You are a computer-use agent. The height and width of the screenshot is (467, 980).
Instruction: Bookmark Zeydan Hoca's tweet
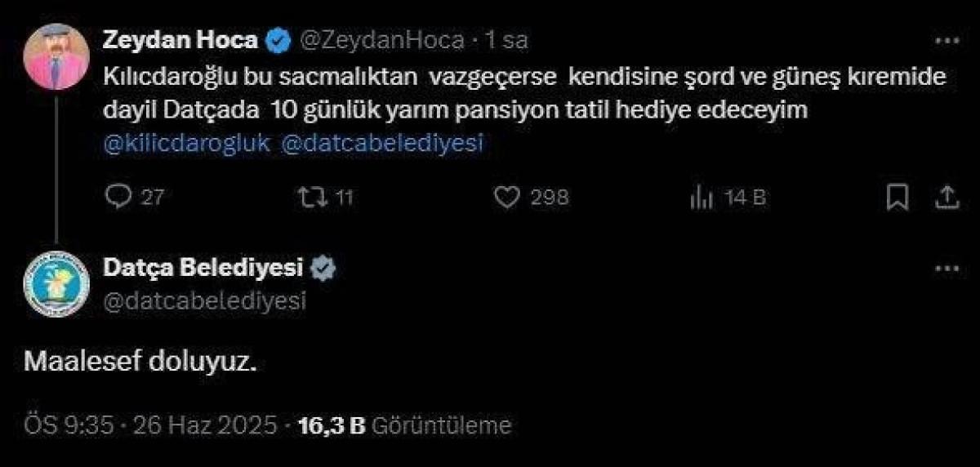click(898, 197)
